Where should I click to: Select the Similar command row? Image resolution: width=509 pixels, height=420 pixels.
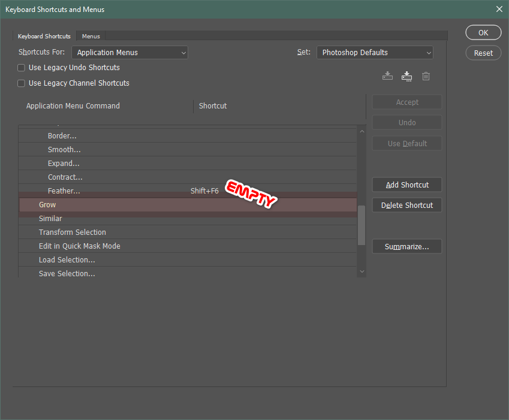point(50,218)
